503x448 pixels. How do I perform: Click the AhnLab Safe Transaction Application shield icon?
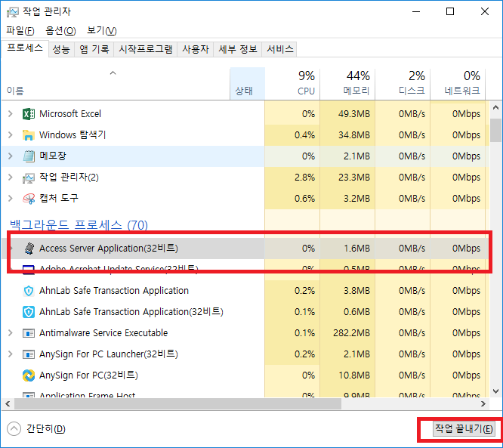pos(29,291)
